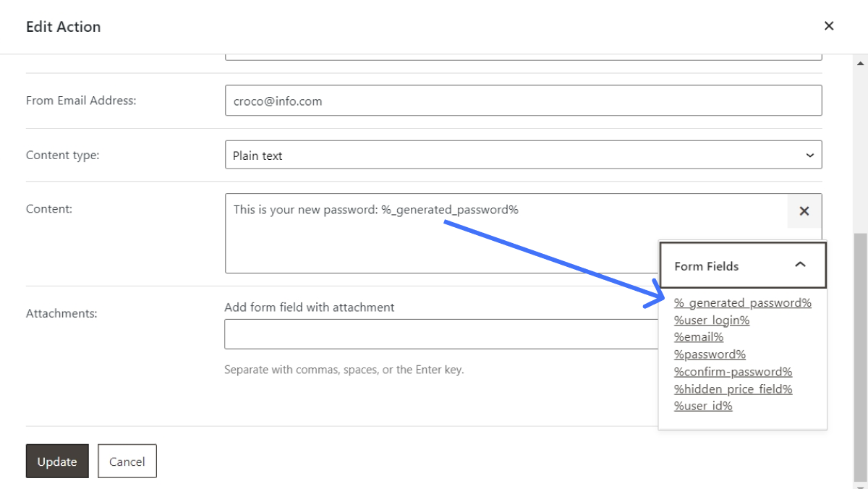The image size is (868, 489).
Task: Close the Edit Action dialog
Action: [829, 26]
